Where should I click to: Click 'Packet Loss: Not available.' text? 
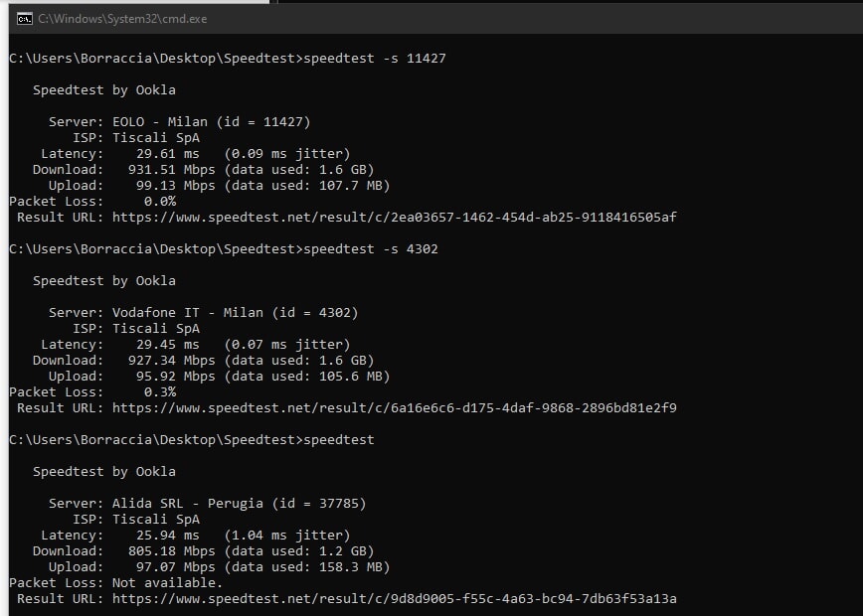tap(116, 583)
